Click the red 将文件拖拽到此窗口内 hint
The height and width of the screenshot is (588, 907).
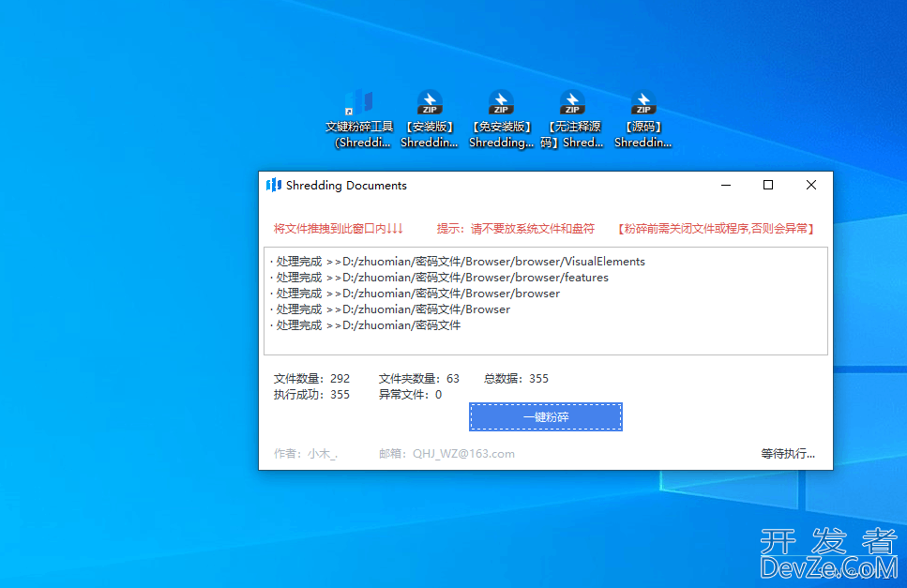[338, 229]
